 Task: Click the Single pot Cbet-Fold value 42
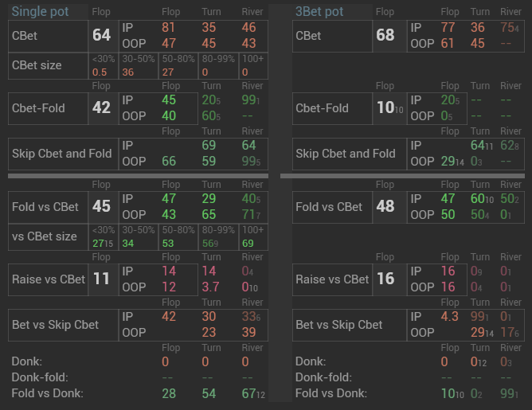coord(102,108)
